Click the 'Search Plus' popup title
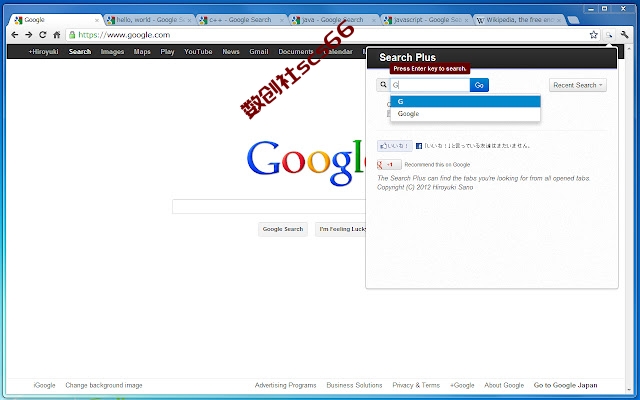The width and height of the screenshot is (640, 400). coord(407,58)
